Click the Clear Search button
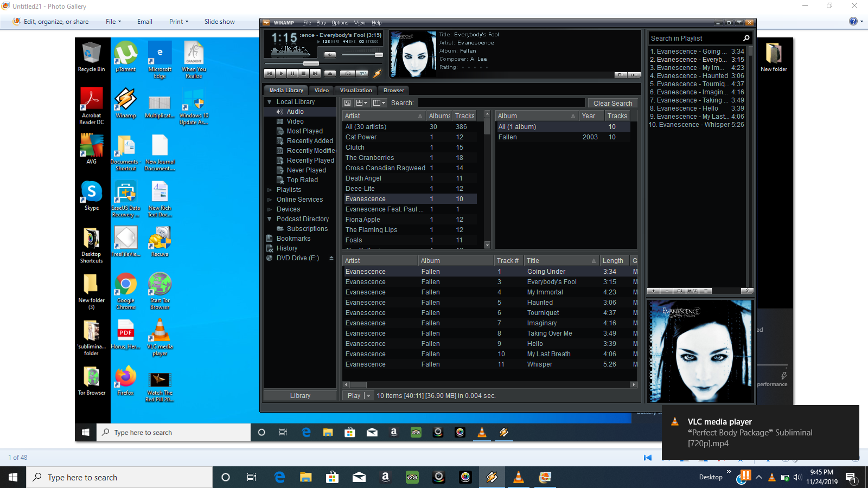The height and width of the screenshot is (488, 868). point(612,103)
